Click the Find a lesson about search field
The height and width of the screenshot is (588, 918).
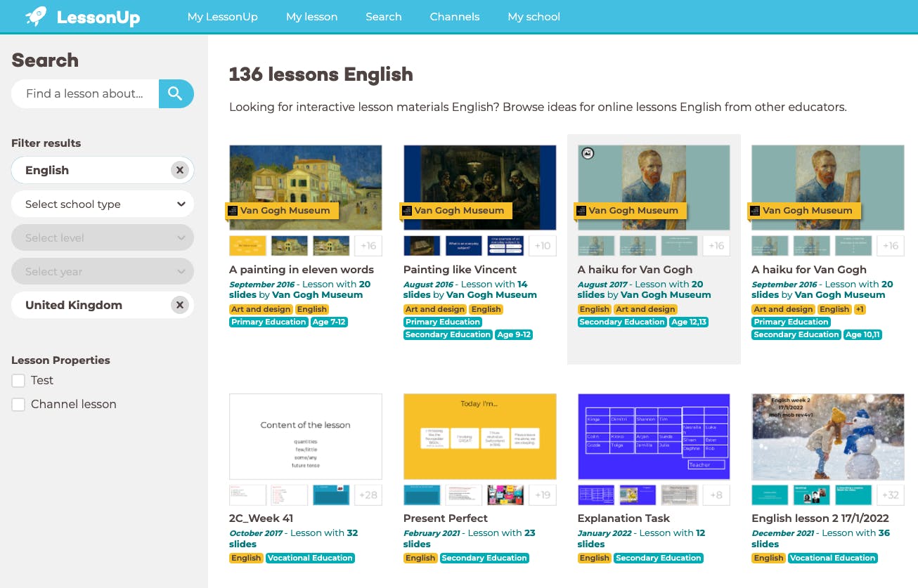pyautogui.click(x=85, y=93)
